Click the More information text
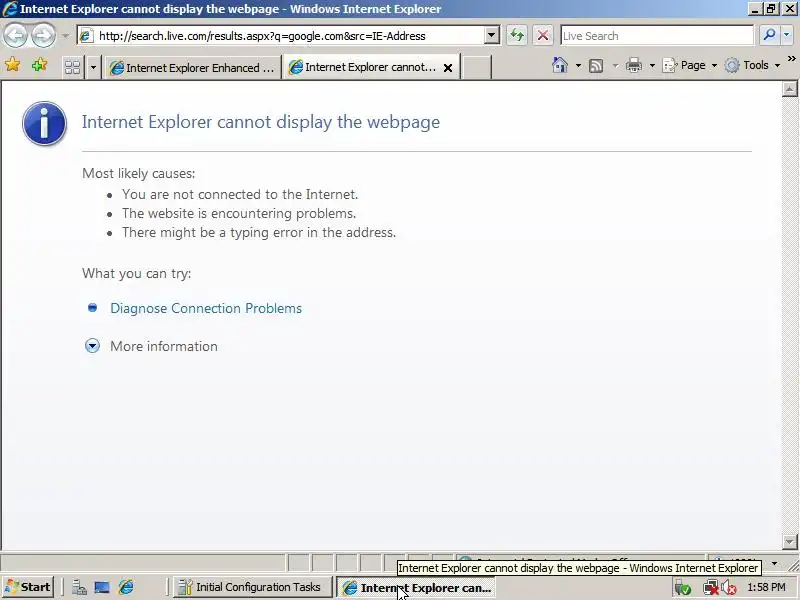The width and height of the screenshot is (800, 600). point(164,346)
